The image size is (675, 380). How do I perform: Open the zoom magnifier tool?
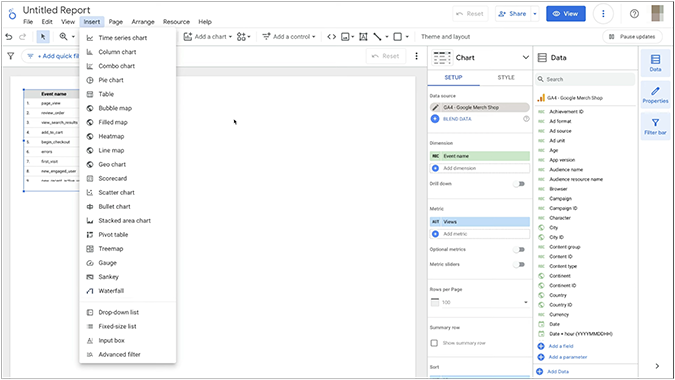tap(63, 37)
